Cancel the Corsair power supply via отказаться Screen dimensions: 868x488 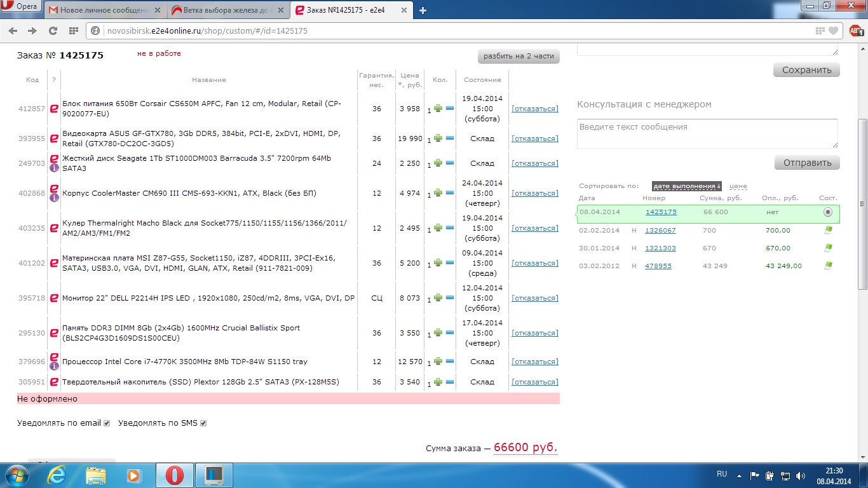(x=535, y=109)
